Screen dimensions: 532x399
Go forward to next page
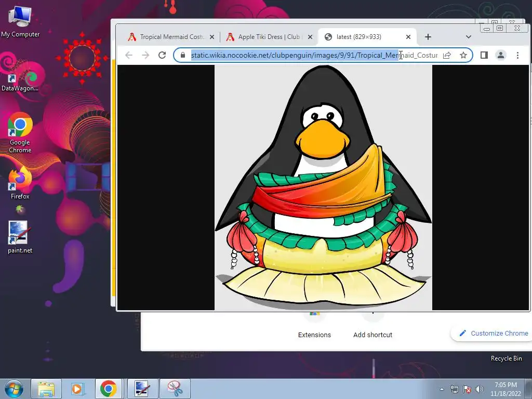(145, 55)
